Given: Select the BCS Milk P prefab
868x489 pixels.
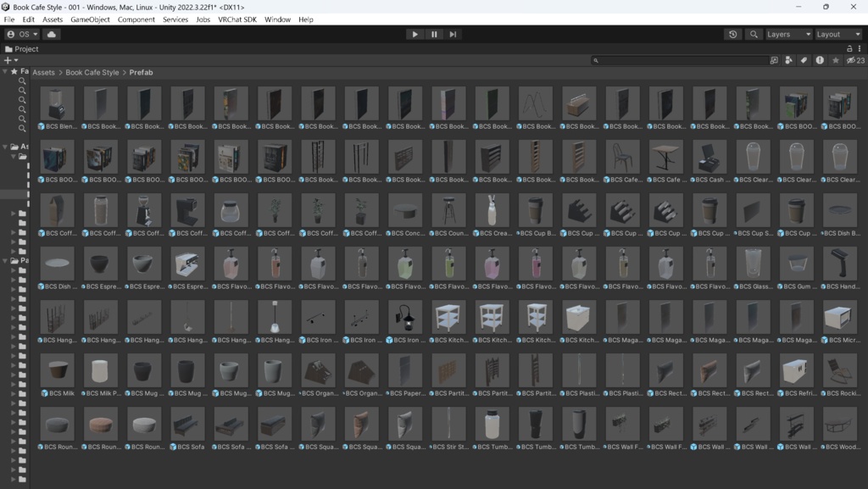Looking at the screenshot, I should 101,370.
